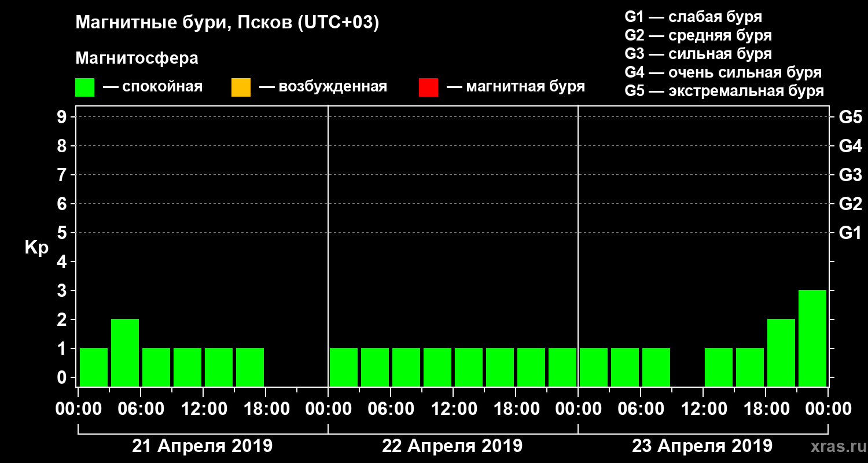
Task: Click the 'Kp' axis label
Action: [36, 248]
